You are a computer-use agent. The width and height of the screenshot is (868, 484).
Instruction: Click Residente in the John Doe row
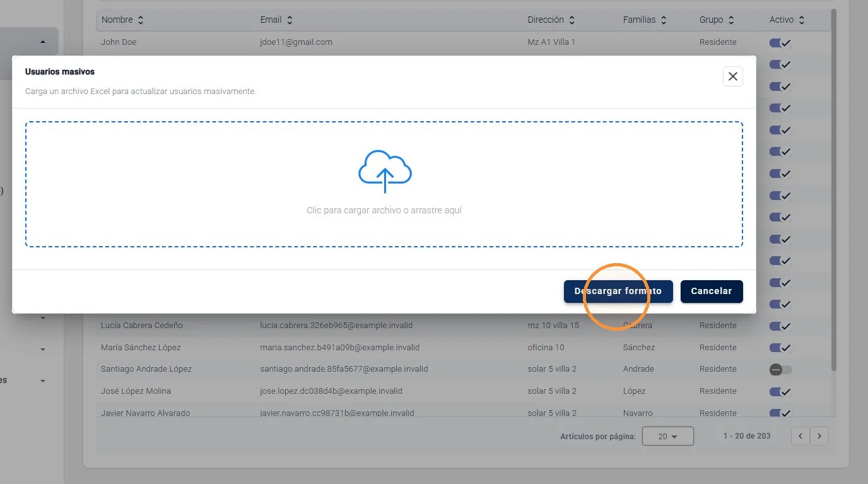pos(718,42)
